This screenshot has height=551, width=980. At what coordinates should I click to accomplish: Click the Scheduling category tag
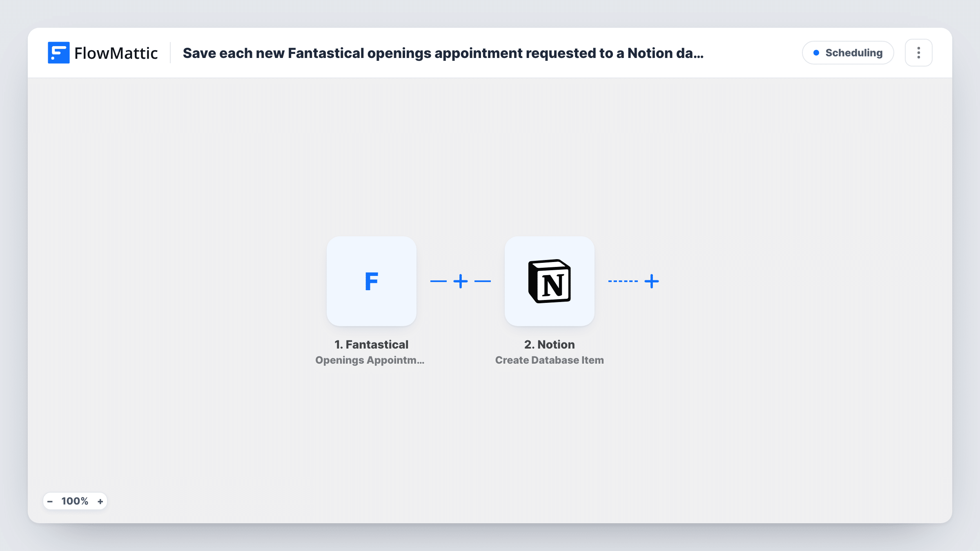[x=848, y=53]
